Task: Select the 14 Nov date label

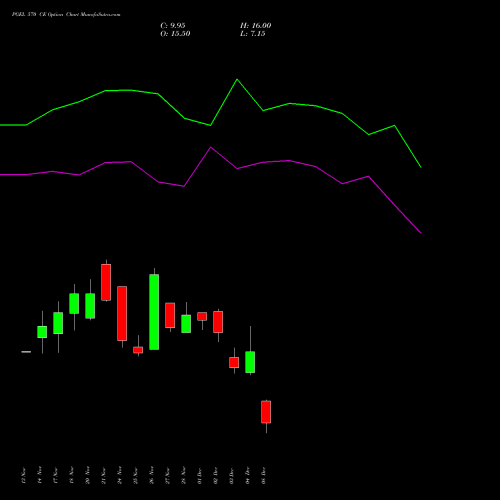Action: (x=40, y=475)
